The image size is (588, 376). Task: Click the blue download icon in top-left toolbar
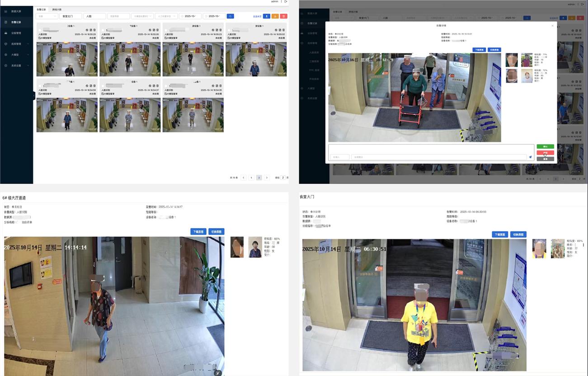click(x=267, y=16)
